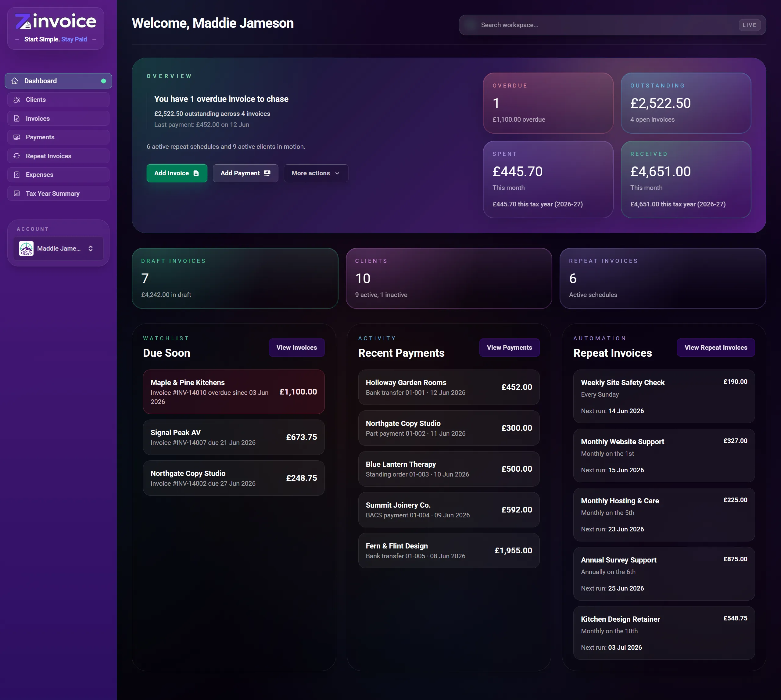The width and height of the screenshot is (781, 700).
Task: Click the green dot on Dashboard item
Action: (103, 81)
